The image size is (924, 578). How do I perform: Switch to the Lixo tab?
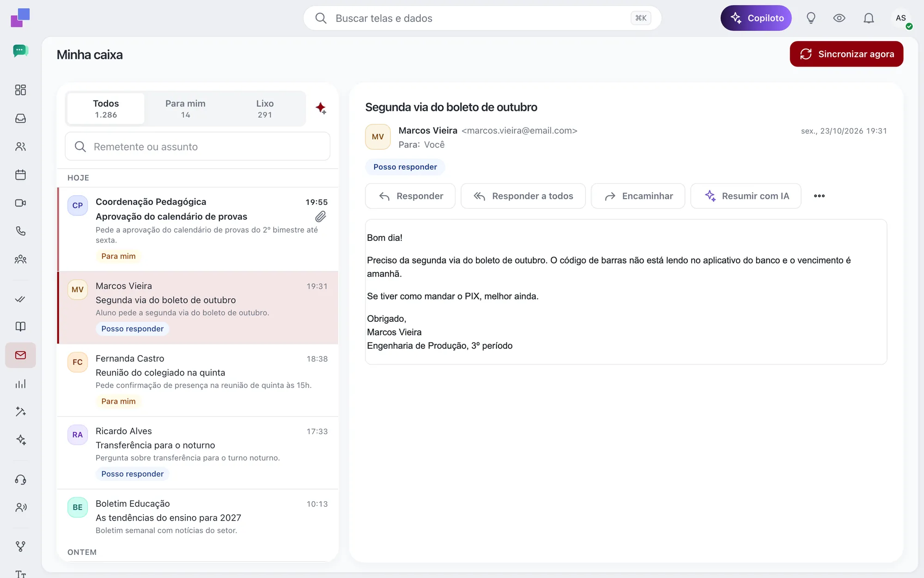tap(265, 109)
